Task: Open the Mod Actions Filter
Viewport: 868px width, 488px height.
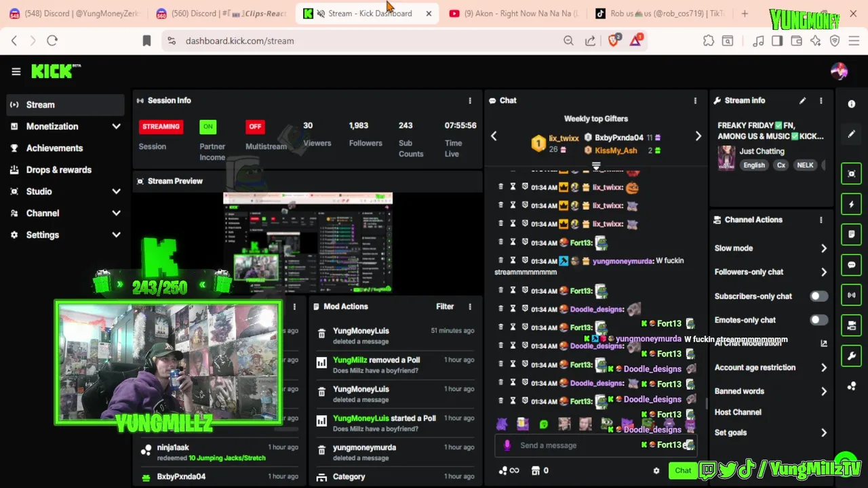Action: coord(445,306)
